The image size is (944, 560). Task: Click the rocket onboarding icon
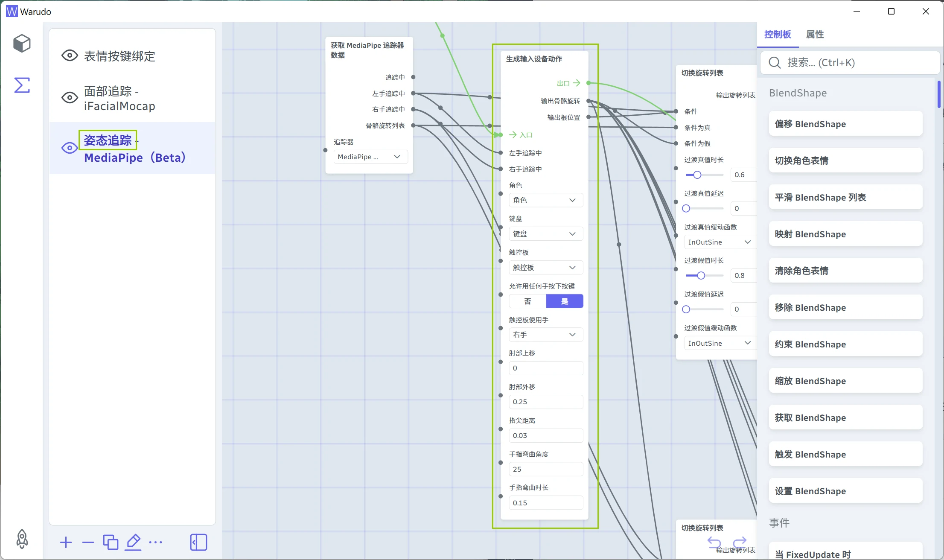coord(22,539)
